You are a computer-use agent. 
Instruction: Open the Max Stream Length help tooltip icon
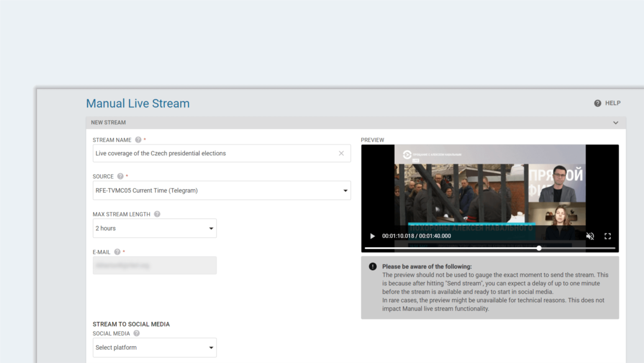tap(157, 214)
